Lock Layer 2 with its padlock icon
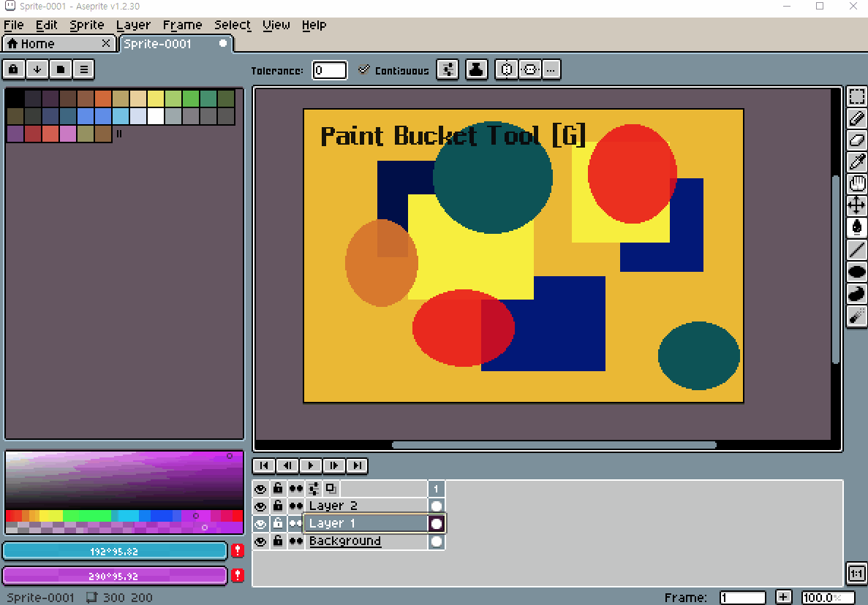868x605 pixels. click(278, 506)
